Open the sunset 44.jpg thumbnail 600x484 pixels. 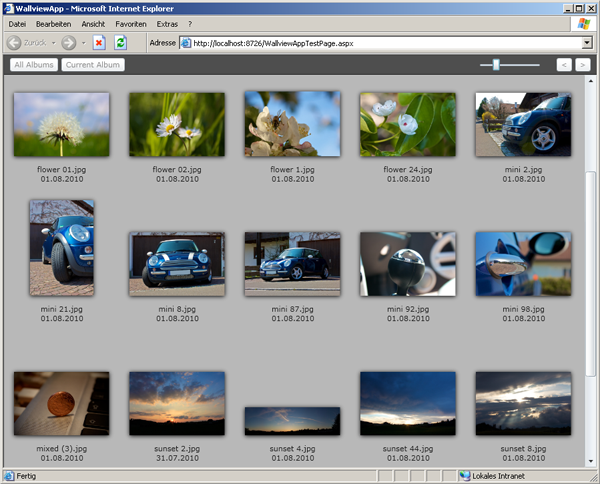click(x=408, y=403)
